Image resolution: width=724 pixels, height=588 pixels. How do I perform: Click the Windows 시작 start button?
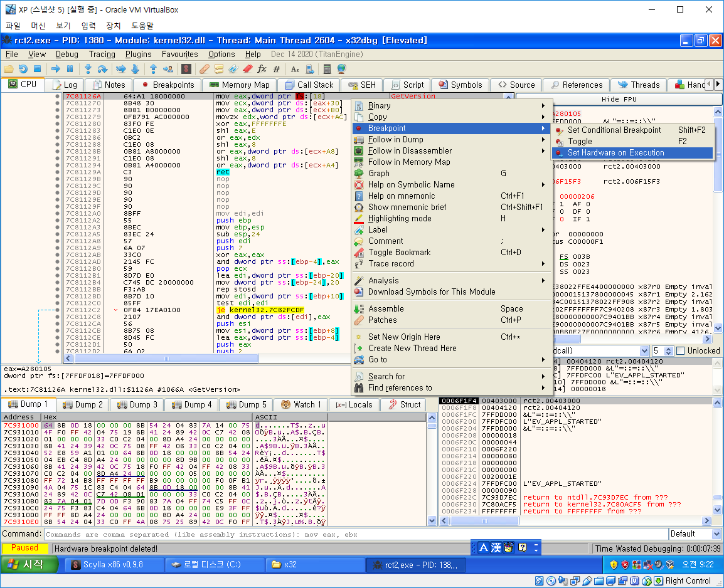click(29, 564)
